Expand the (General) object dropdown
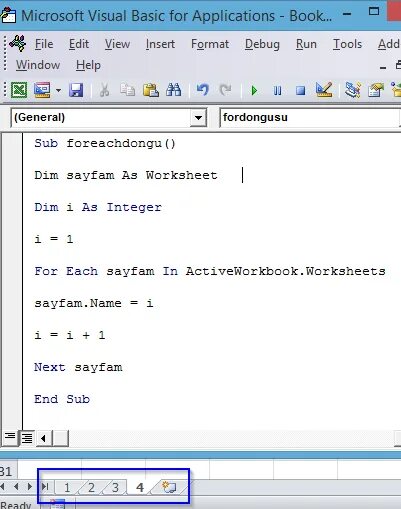This screenshot has width=401, height=509. (198, 117)
